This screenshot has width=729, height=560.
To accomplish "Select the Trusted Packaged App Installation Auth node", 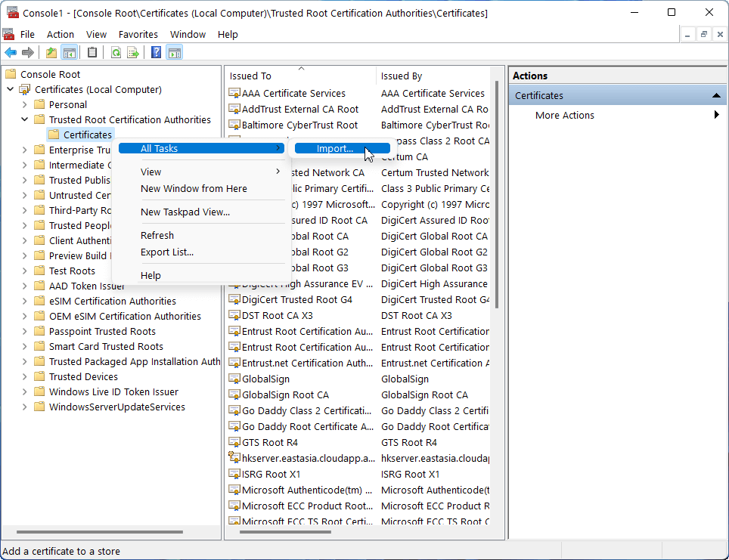I will (135, 361).
